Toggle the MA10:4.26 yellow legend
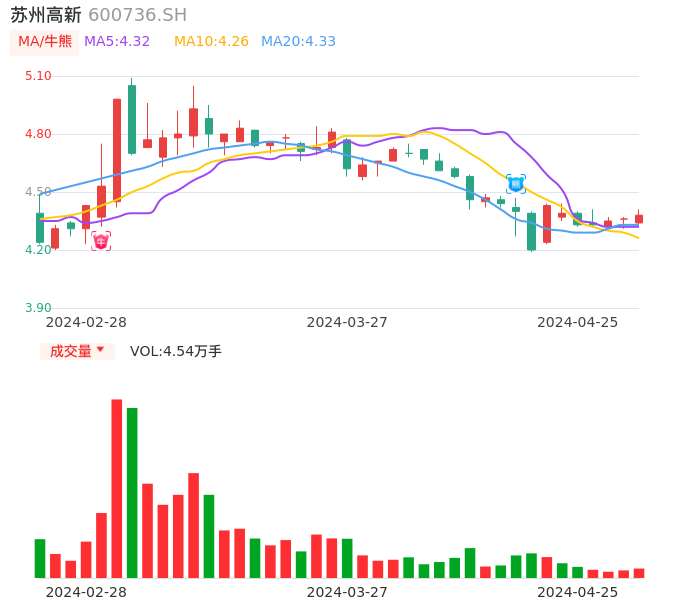The image size is (686, 606). (211, 42)
